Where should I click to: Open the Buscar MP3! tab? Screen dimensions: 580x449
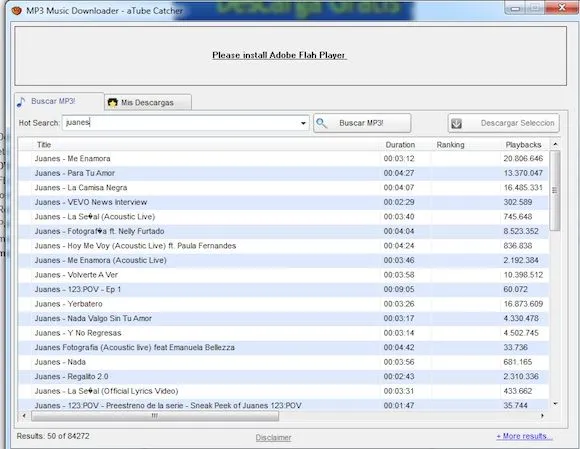[x=59, y=101]
